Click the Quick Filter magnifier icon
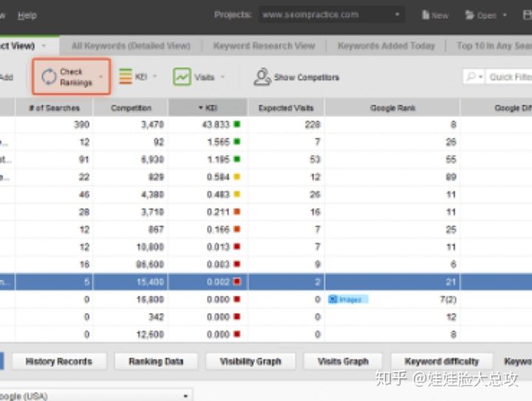The width and height of the screenshot is (532, 401). coord(471,77)
